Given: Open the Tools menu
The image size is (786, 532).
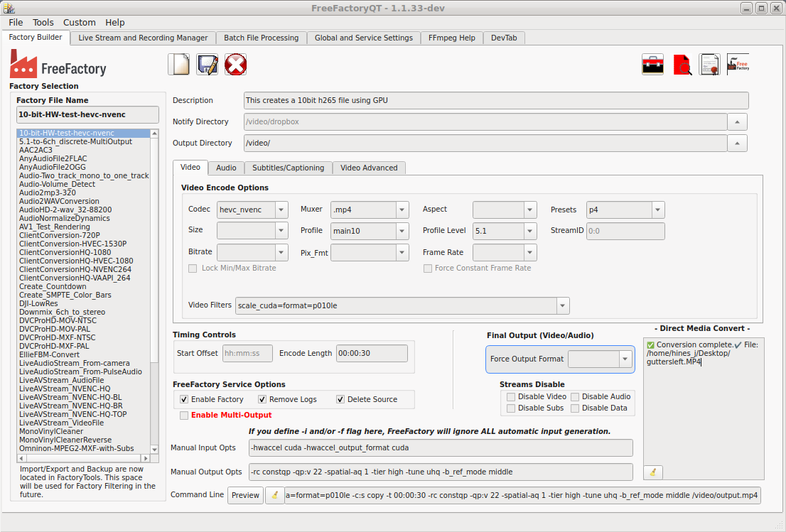Looking at the screenshot, I should click(x=43, y=23).
